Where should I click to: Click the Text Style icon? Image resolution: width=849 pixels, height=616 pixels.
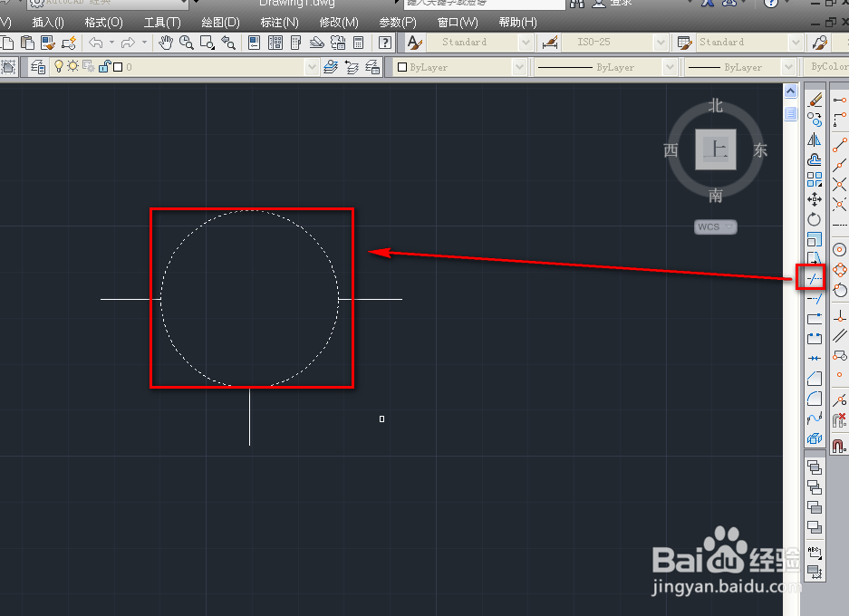[x=415, y=43]
